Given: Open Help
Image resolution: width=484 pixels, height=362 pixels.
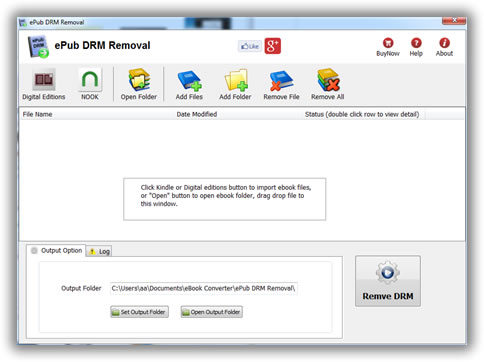Looking at the screenshot, I should click(x=416, y=47).
